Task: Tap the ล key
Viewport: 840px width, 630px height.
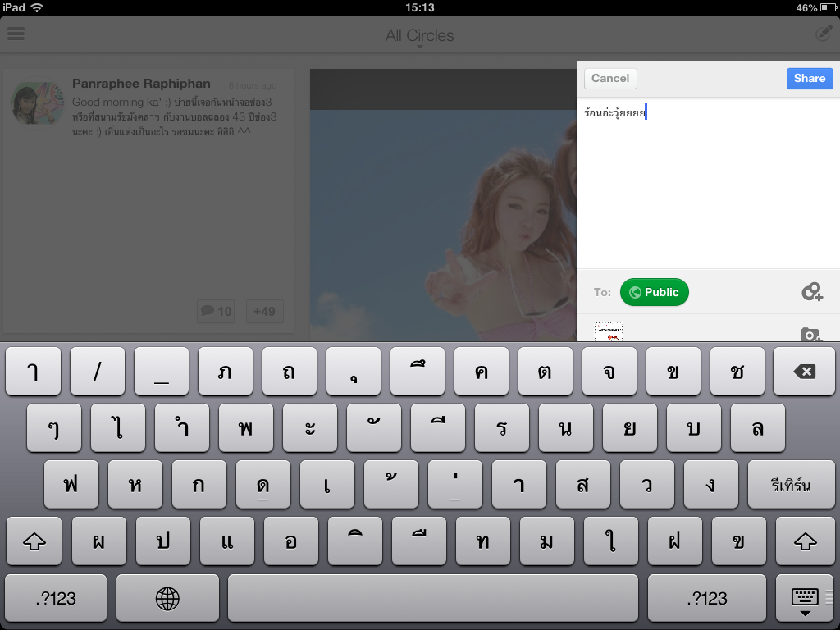Action: coord(757,428)
